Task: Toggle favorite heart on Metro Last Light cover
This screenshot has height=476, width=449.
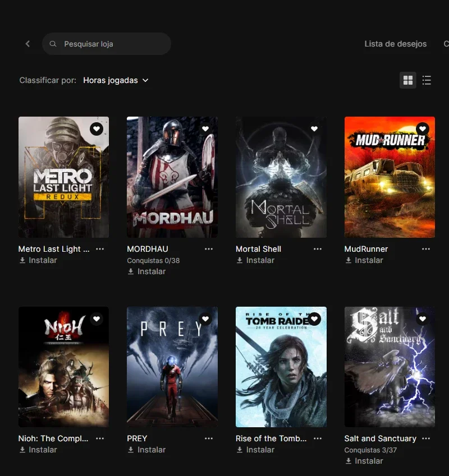Action: click(x=97, y=129)
